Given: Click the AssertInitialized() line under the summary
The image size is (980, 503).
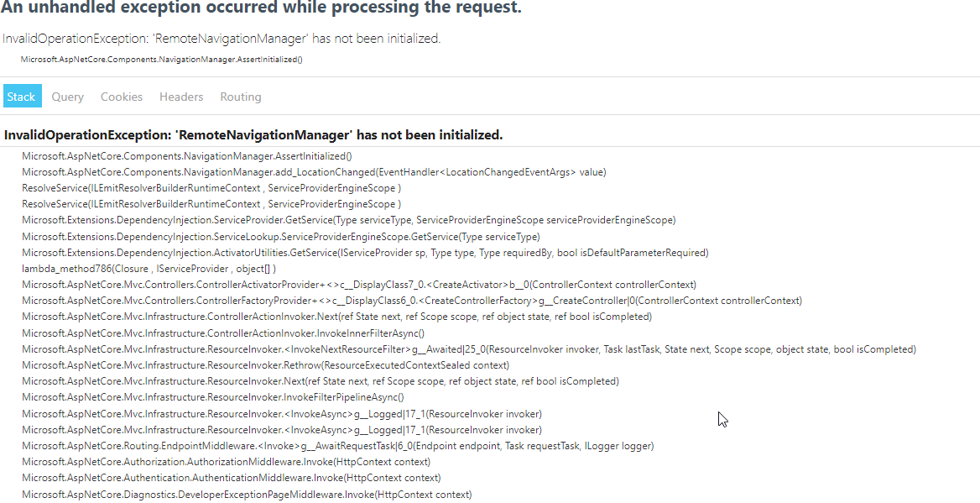Looking at the screenshot, I should (x=161, y=60).
